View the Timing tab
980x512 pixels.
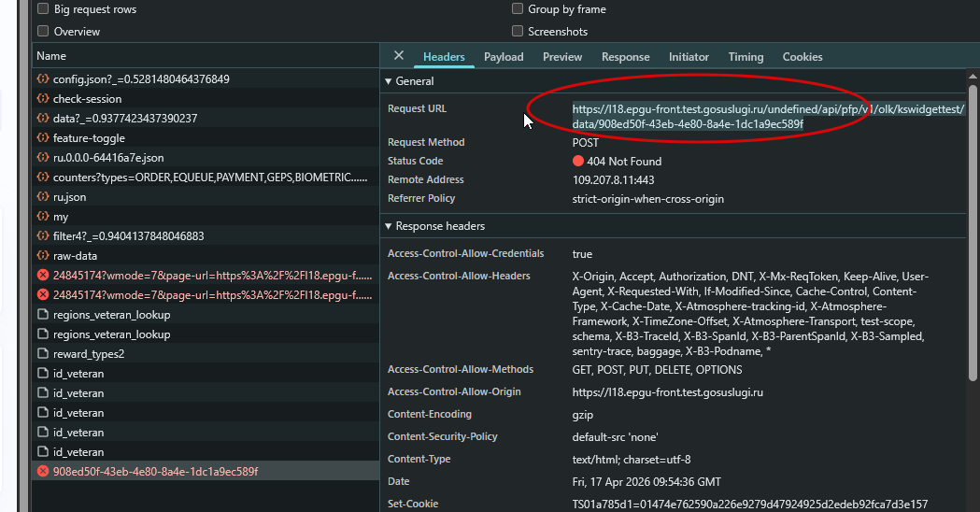(746, 57)
